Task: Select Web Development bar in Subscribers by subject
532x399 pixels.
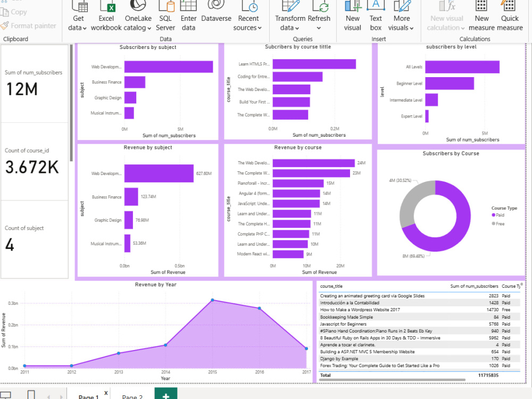Action: 169,67
